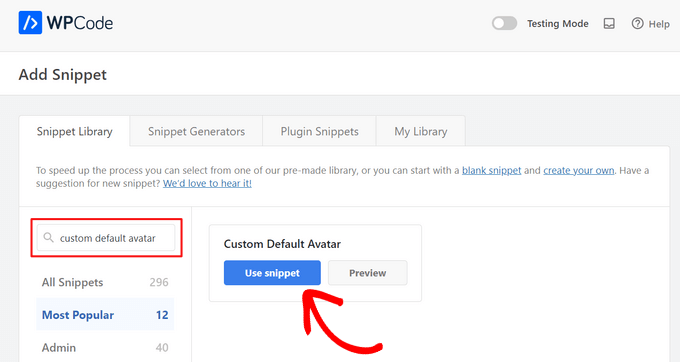This screenshot has height=362, width=680.
Task: Click the Help text label
Action: point(659,24)
